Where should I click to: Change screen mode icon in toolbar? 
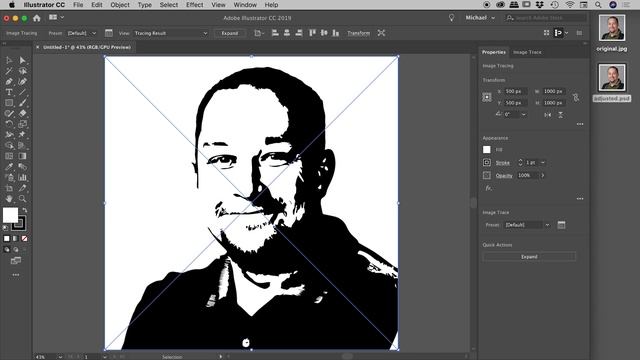(x=16, y=260)
